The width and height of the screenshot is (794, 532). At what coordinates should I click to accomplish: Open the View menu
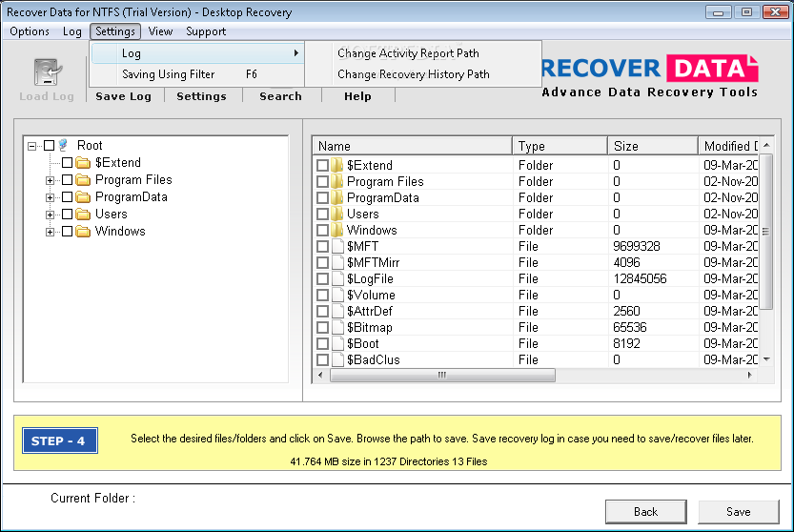pos(160,31)
